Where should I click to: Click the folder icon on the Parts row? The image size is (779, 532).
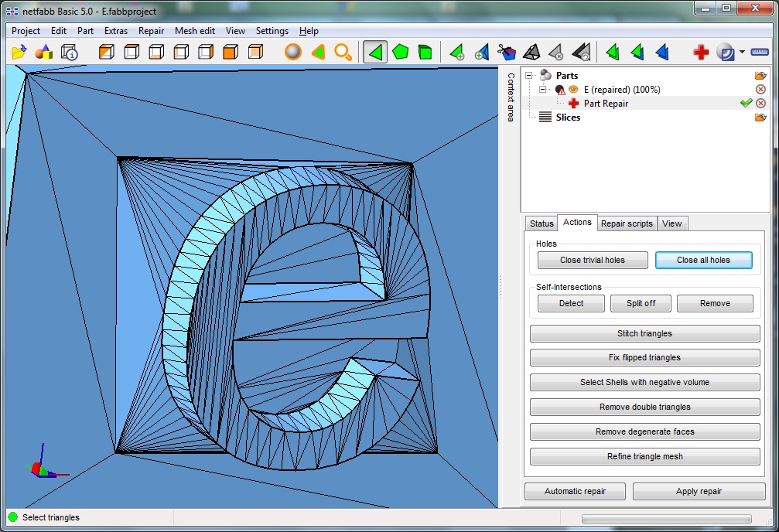click(760, 76)
